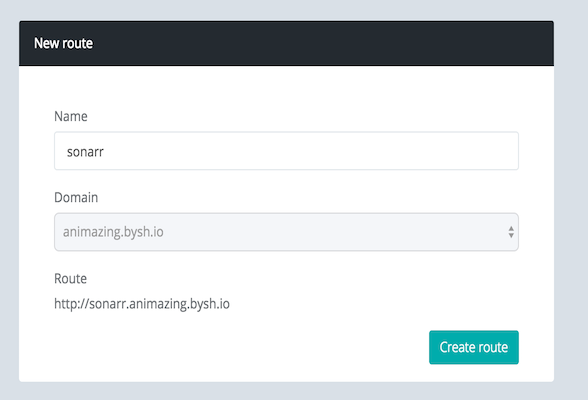588x400 pixels.
Task: Click the http://sonarr.animazing.bysh.io route URL
Action: 142,304
